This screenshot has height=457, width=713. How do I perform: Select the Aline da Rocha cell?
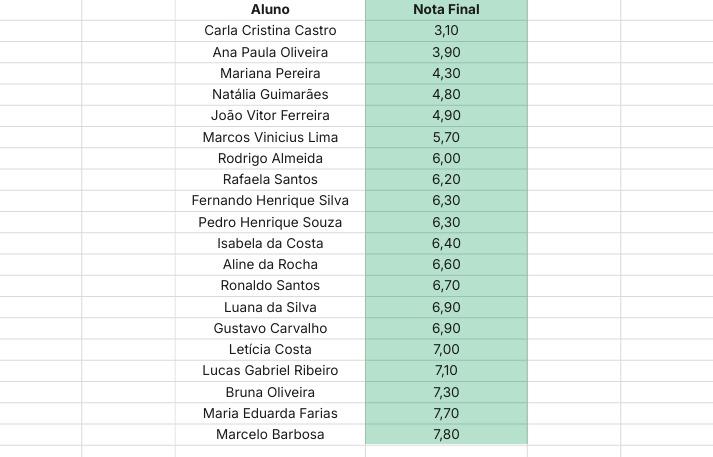tap(270, 264)
